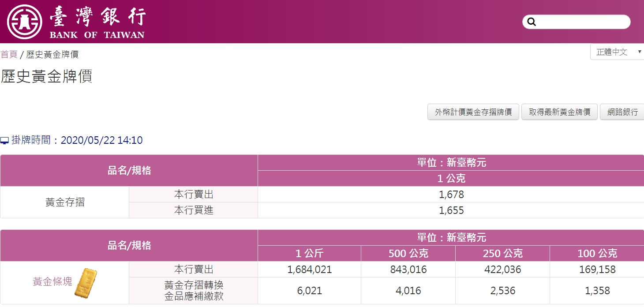
Task: Click the Bank of Taiwan logo
Action: pyautogui.click(x=76, y=22)
